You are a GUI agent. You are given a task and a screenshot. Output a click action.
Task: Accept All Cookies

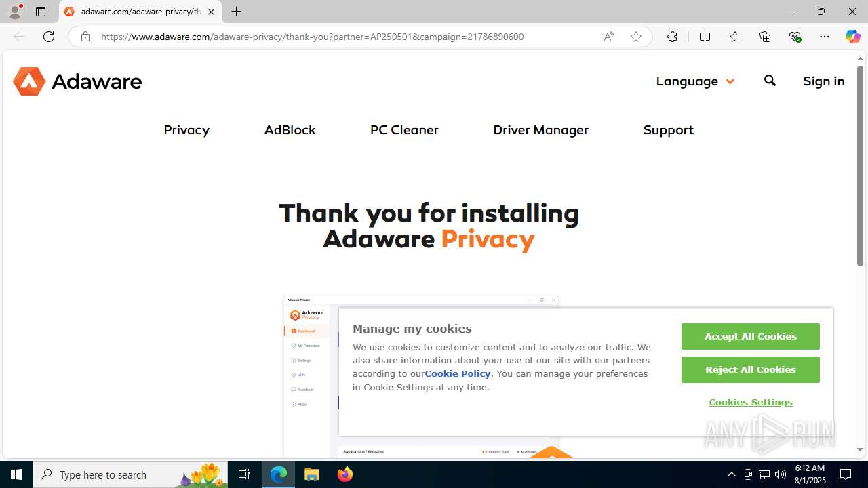(x=751, y=336)
